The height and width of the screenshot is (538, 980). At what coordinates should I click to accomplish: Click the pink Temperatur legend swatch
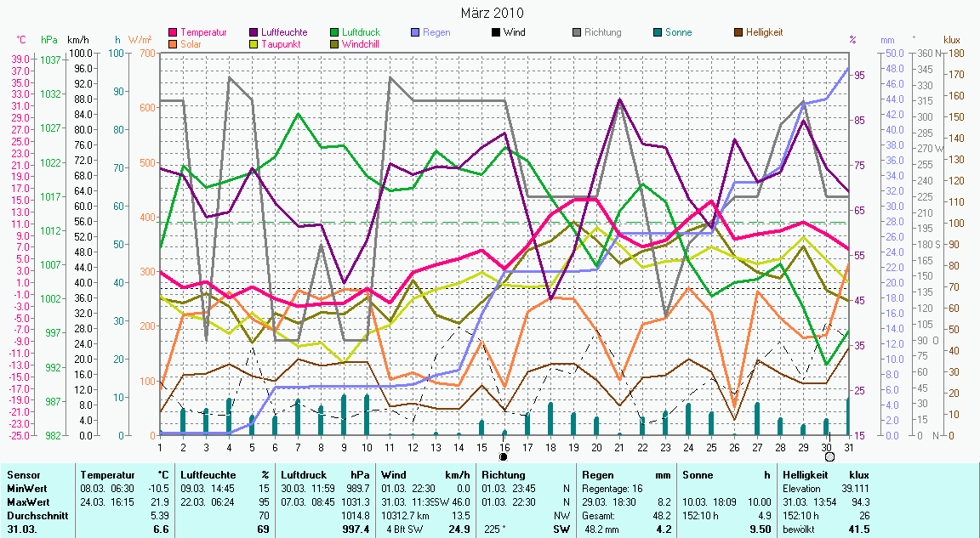174,32
